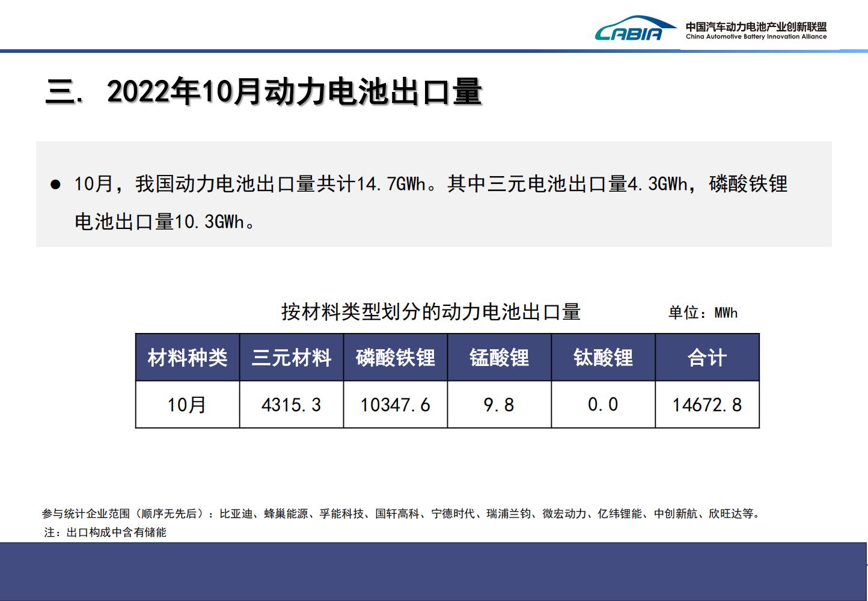Click the unit label '单位：MWh'
The image size is (868, 601).
point(703,313)
